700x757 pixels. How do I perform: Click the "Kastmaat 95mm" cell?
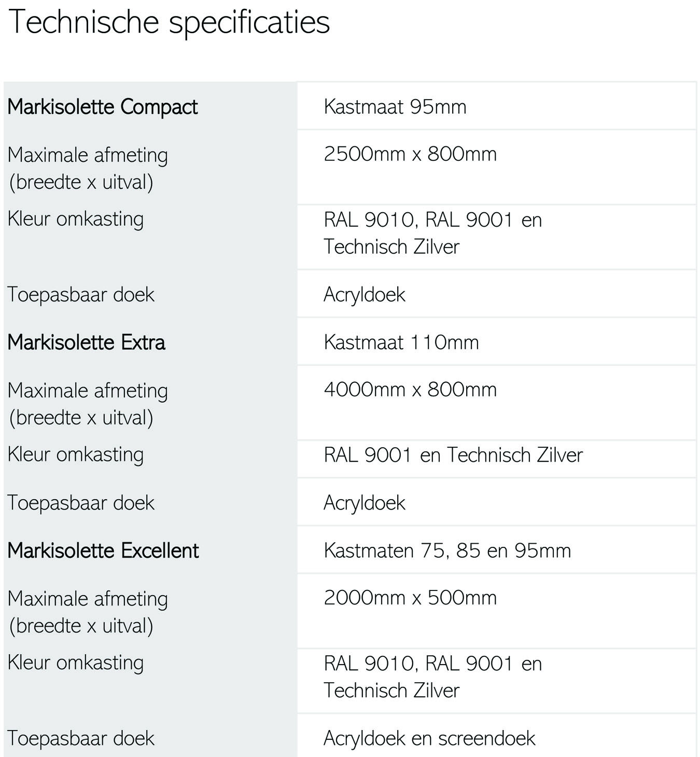pyautogui.click(x=395, y=107)
